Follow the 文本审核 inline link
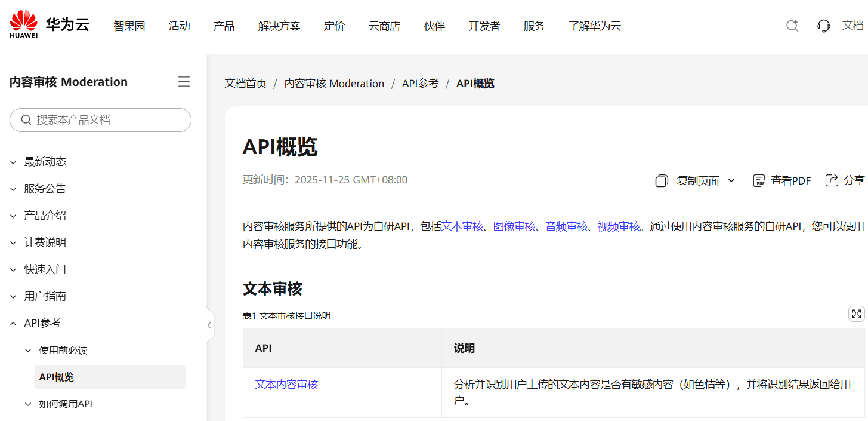Image resolution: width=868 pixels, height=421 pixels. pyautogui.click(x=462, y=226)
